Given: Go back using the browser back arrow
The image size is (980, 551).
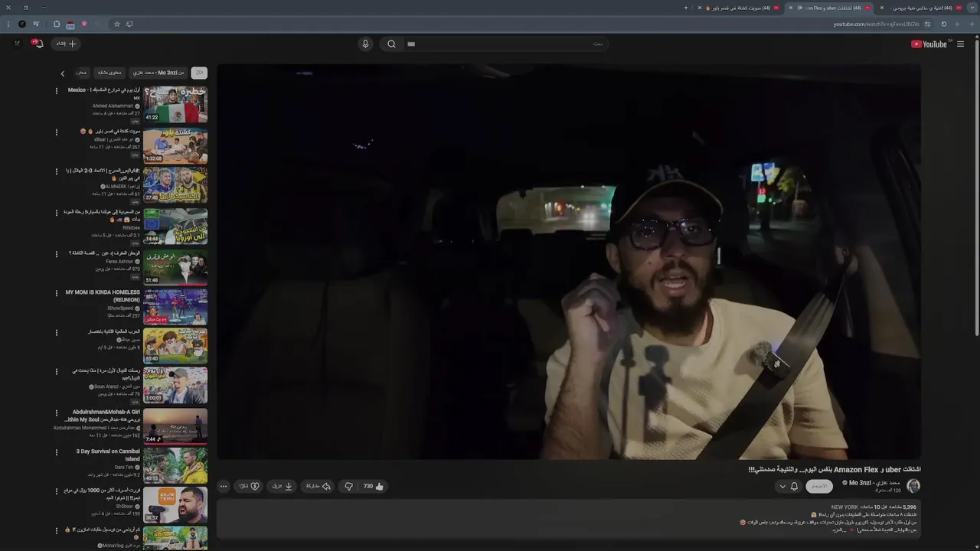Looking at the screenshot, I should tap(972, 24).
